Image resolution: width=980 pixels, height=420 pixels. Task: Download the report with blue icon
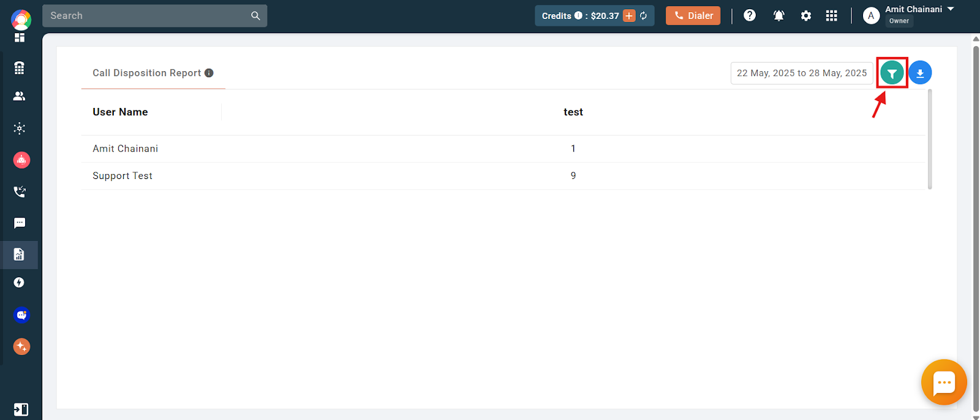coord(920,73)
